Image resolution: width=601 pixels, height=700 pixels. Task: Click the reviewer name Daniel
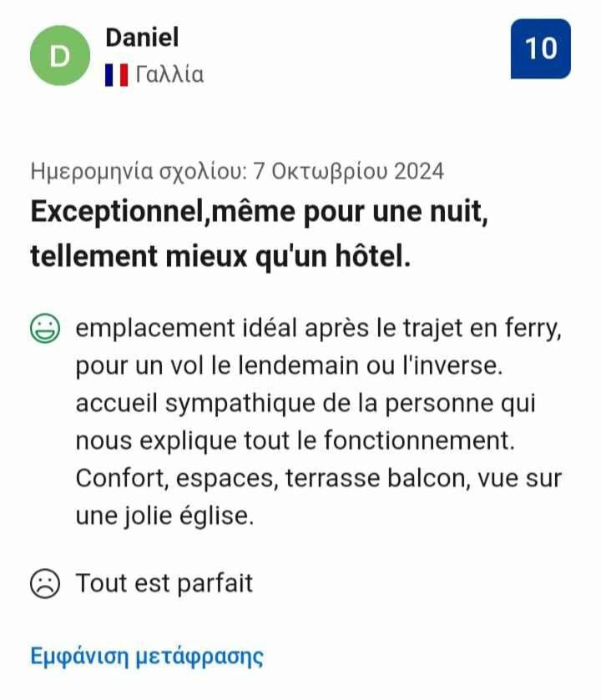pos(142,37)
